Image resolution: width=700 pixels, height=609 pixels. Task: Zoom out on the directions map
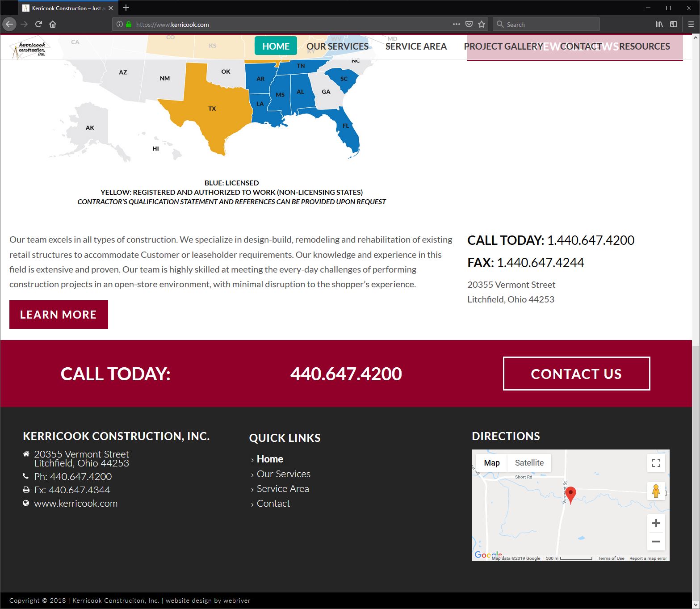point(656,542)
